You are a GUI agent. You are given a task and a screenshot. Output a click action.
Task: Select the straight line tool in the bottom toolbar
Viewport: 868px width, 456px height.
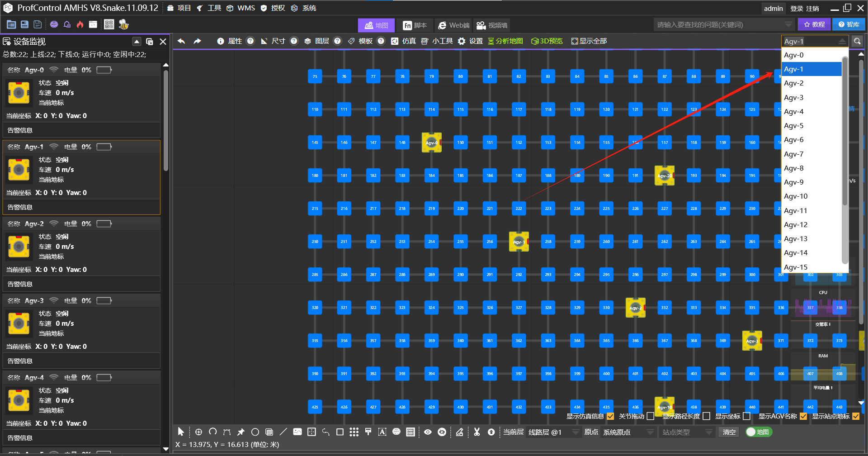(283, 432)
